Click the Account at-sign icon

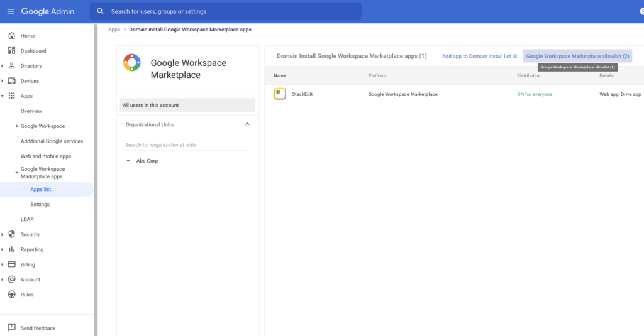point(11,279)
